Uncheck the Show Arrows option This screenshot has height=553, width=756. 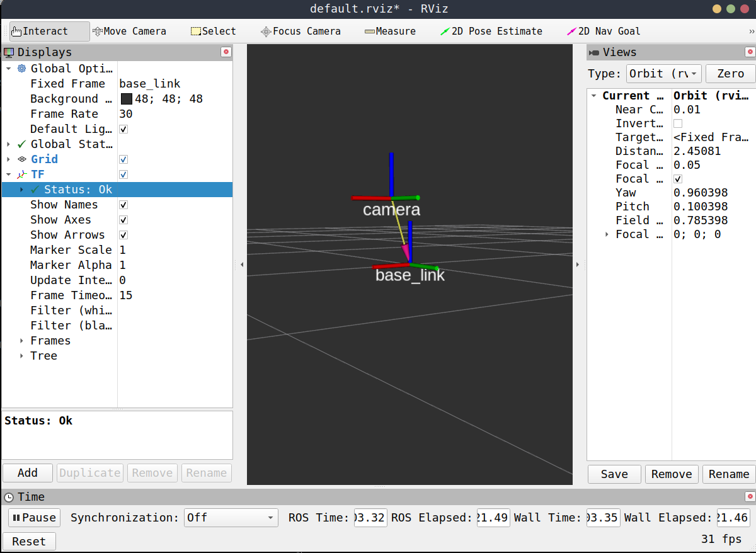coord(123,235)
